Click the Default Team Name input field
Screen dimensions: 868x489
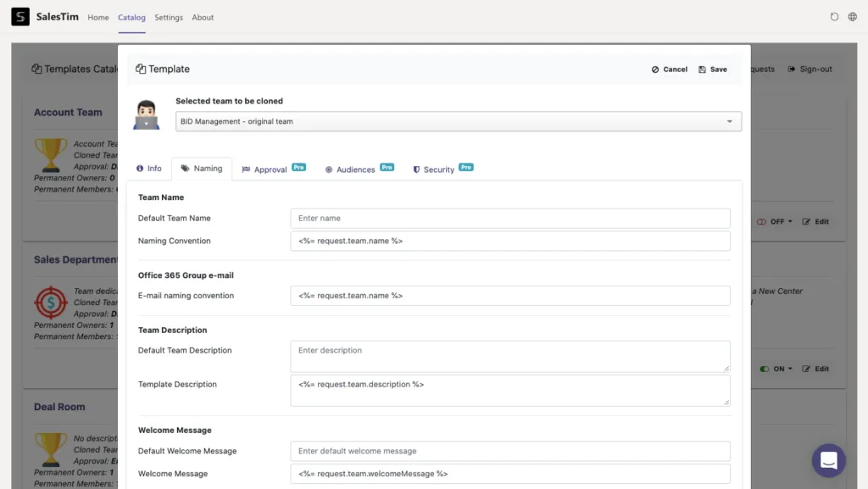[509, 218]
